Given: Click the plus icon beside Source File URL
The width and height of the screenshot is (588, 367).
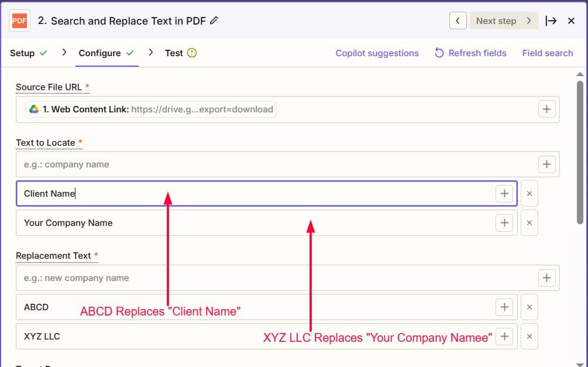Looking at the screenshot, I should 547,109.
